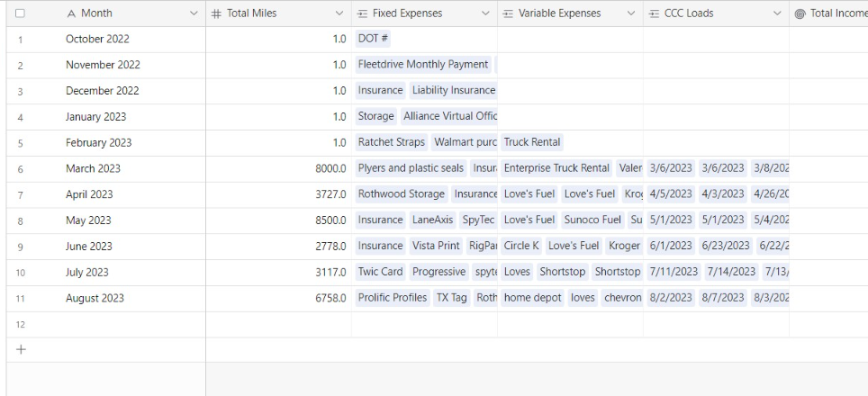
Task: Click the Total Income rollup icon
Action: click(800, 13)
